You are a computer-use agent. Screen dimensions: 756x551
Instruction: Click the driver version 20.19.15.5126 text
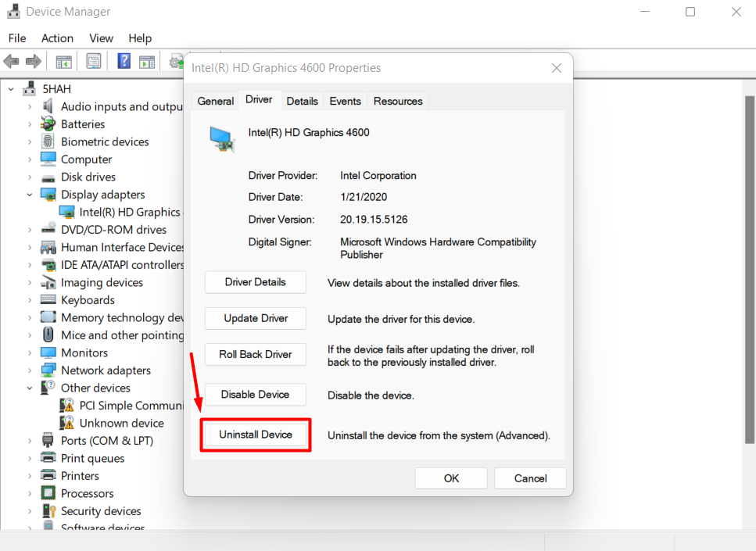click(374, 220)
